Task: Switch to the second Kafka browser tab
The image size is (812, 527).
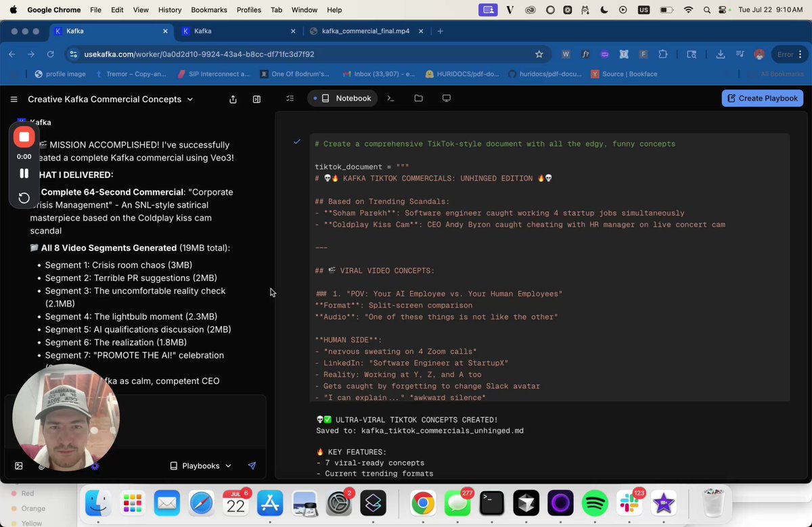Action: tap(238, 31)
